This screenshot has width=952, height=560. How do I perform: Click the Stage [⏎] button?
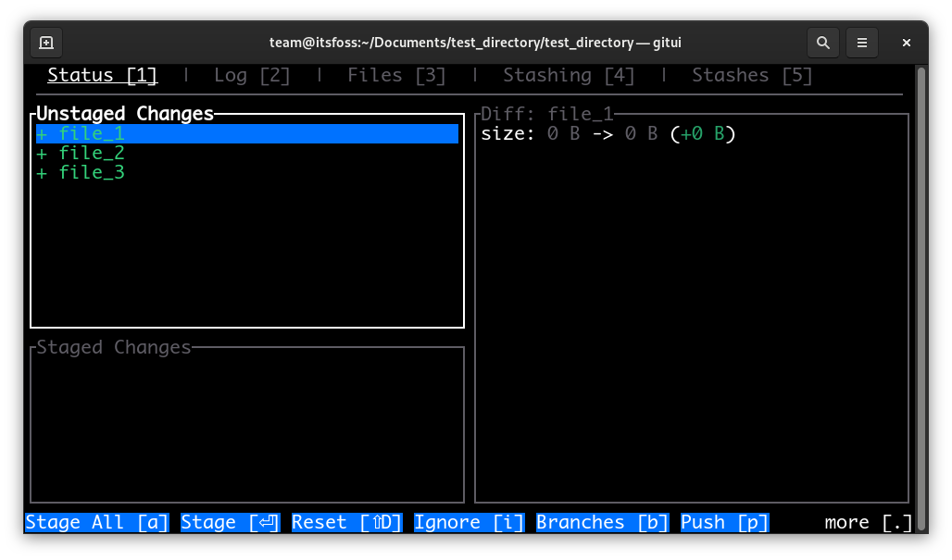230,522
